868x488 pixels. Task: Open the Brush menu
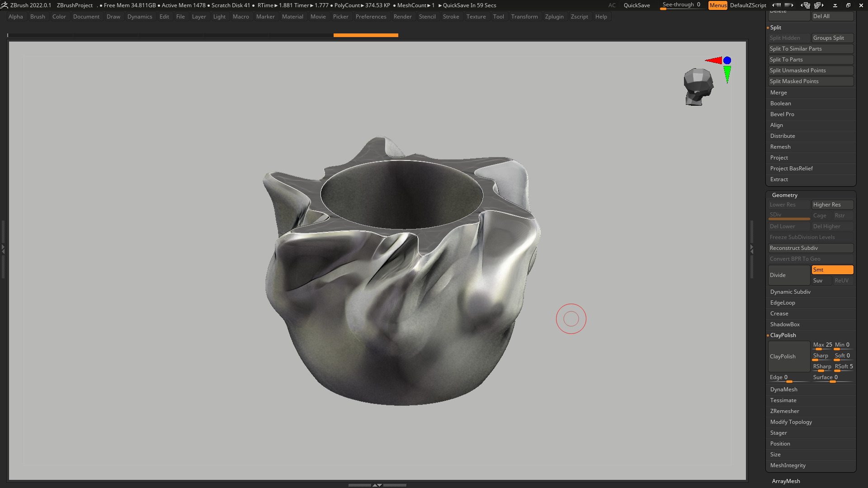tap(38, 17)
